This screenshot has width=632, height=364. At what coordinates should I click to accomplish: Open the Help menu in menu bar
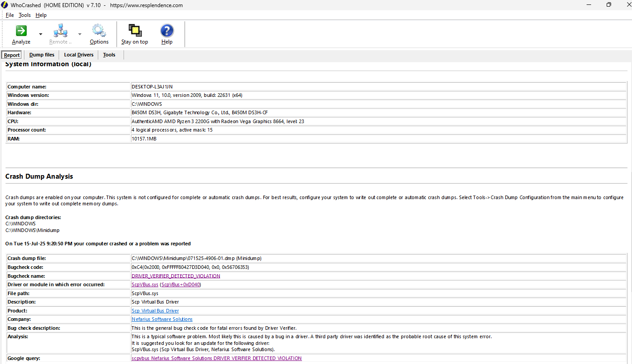[41, 15]
